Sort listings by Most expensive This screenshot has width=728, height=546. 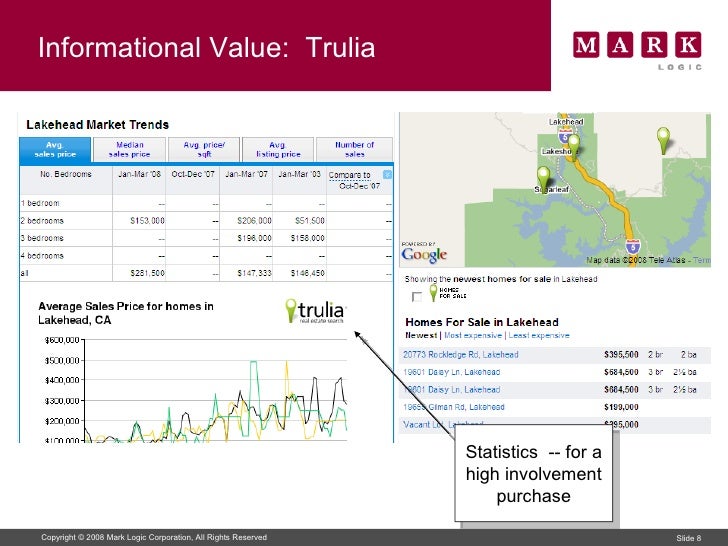click(473, 335)
